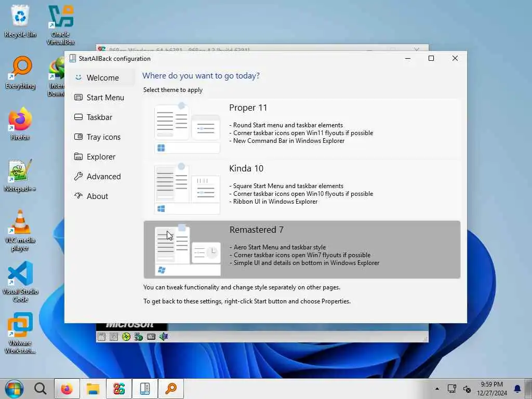This screenshot has width=532, height=399.
Task: Apply the Kinda 10 theme
Action: (x=302, y=189)
